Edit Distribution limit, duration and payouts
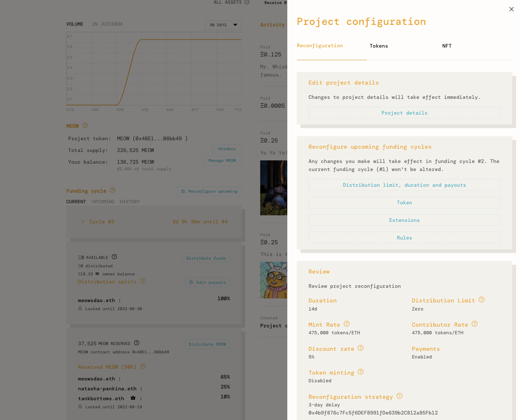This screenshot has width=520, height=420. [404, 185]
